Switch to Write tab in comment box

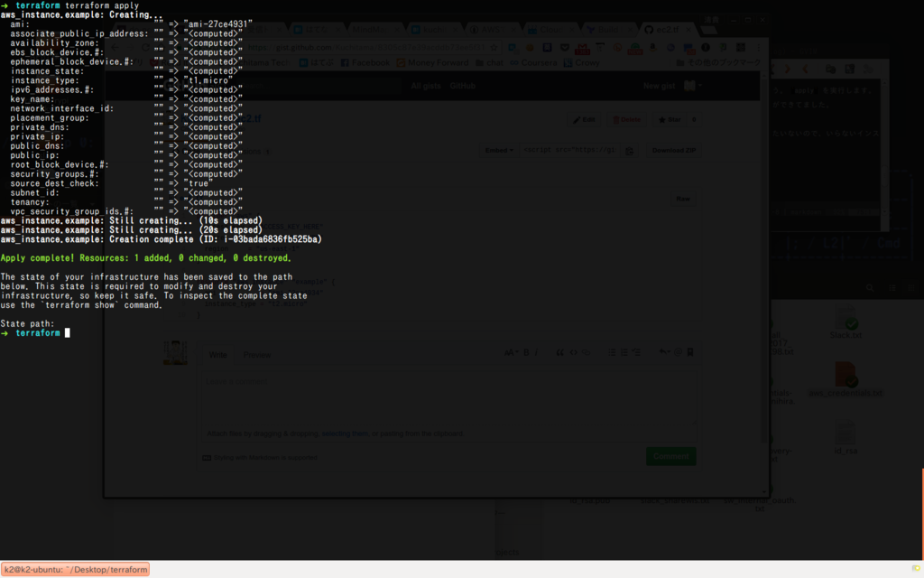(217, 355)
